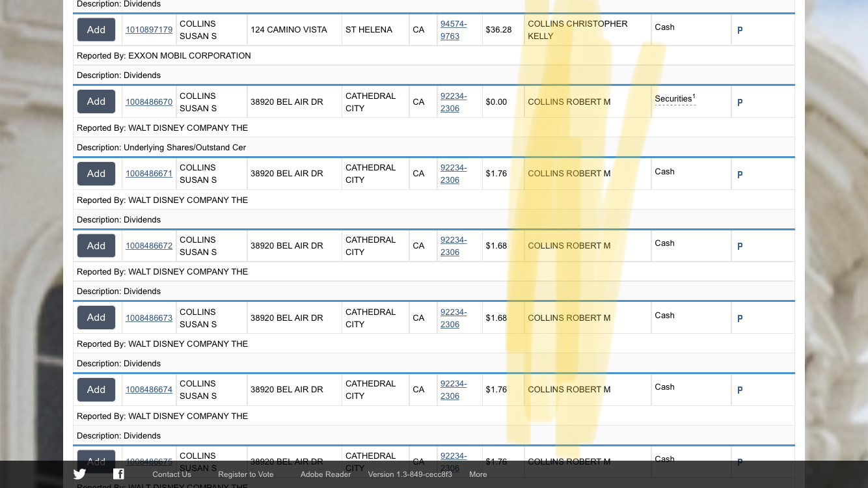The image size is (868, 488).
Task: Select $1.68 amount in row 1008486673
Action: 496,318
